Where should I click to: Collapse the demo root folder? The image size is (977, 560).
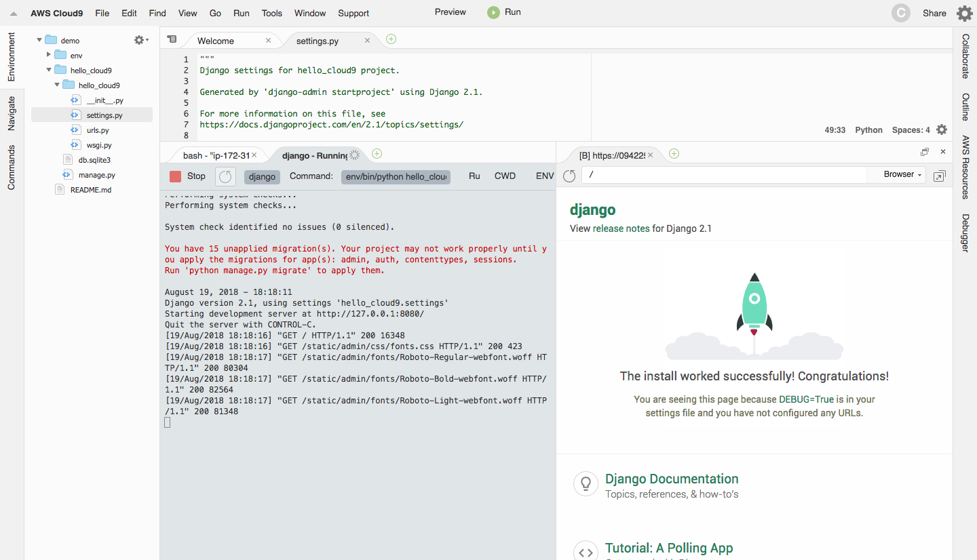[x=39, y=41]
